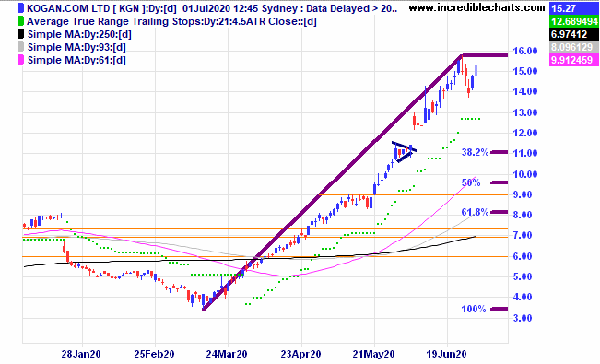This screenshot has width=600, height=364.
Task: Click the 25Feb20 date label
Action: (154, 354)
